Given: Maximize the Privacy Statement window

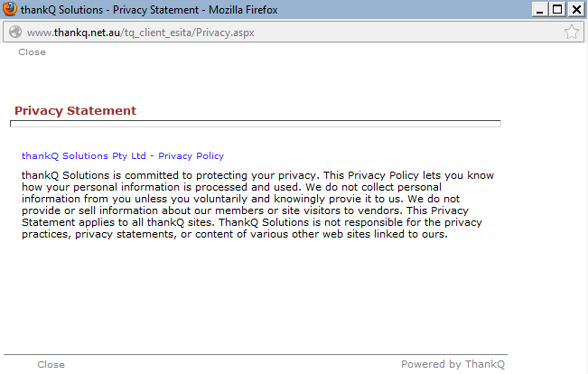Looking at the screenshot, I should coord(557,10).
